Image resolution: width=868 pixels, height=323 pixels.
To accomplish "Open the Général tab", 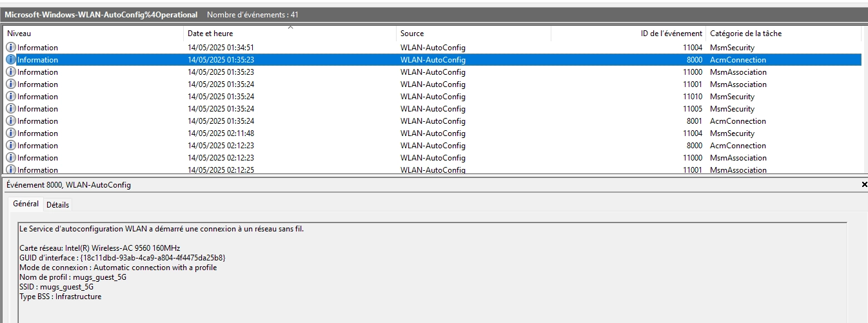I will coord(26,204).
